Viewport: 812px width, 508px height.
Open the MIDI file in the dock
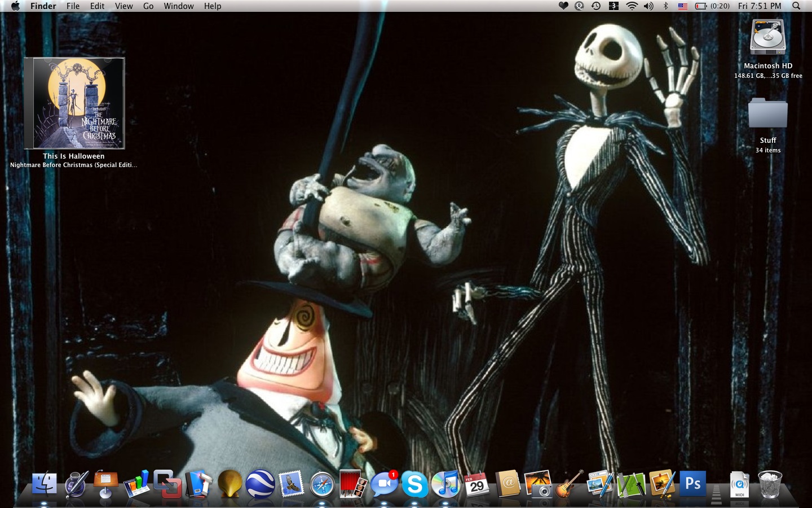tap(739, 484)
